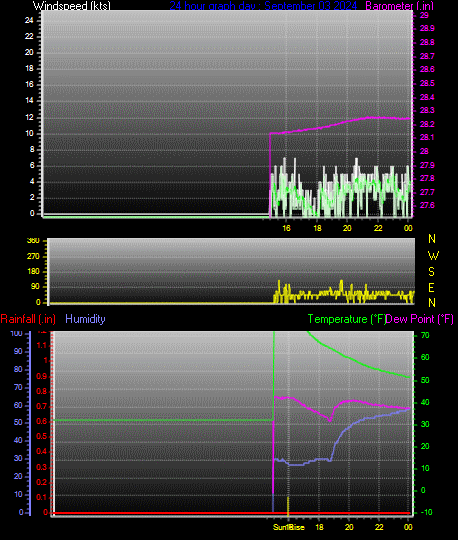Click the 'Temperature (°F)' legend label
The height and width of the screenshot is (540, 458).
346,319
